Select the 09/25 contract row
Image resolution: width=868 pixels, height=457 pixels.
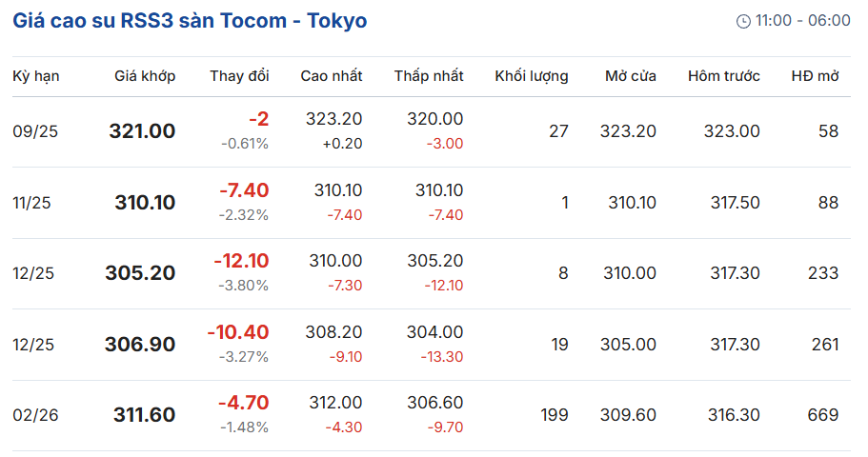pos(432,131)
